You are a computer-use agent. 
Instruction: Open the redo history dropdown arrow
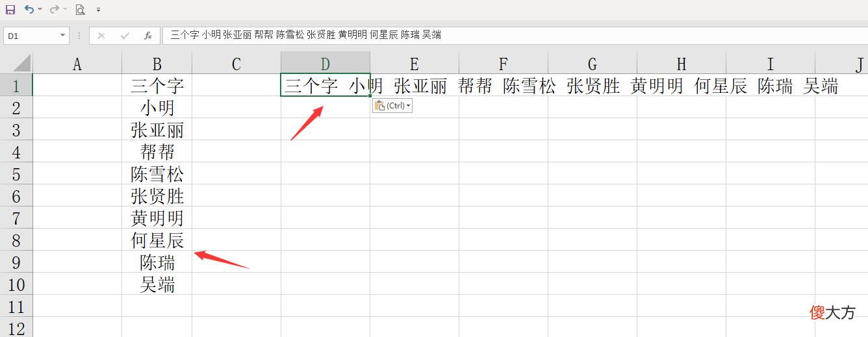66,10
